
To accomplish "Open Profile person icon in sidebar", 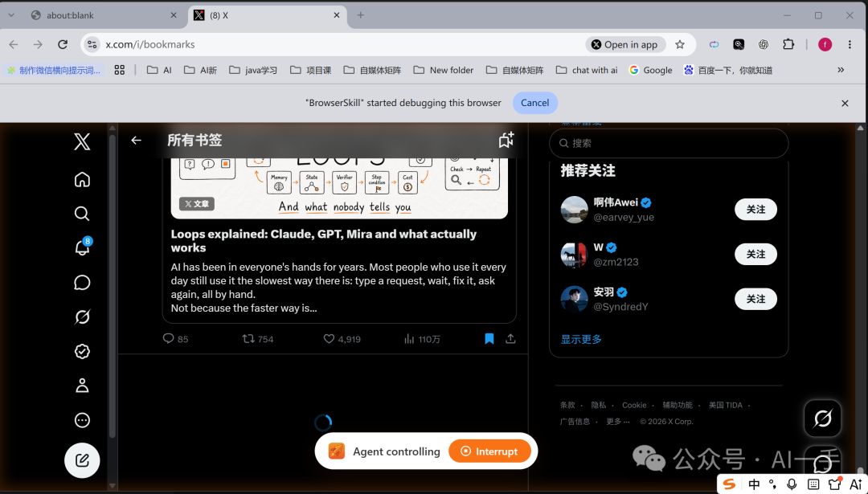I will click(82, 386).
